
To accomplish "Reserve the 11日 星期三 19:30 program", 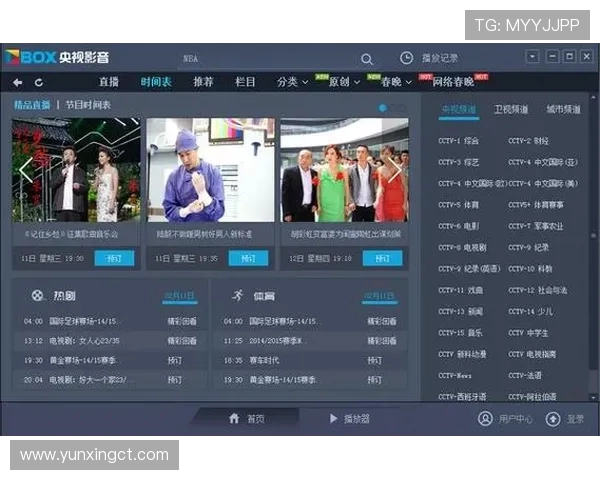I will (x=114, y=258).
